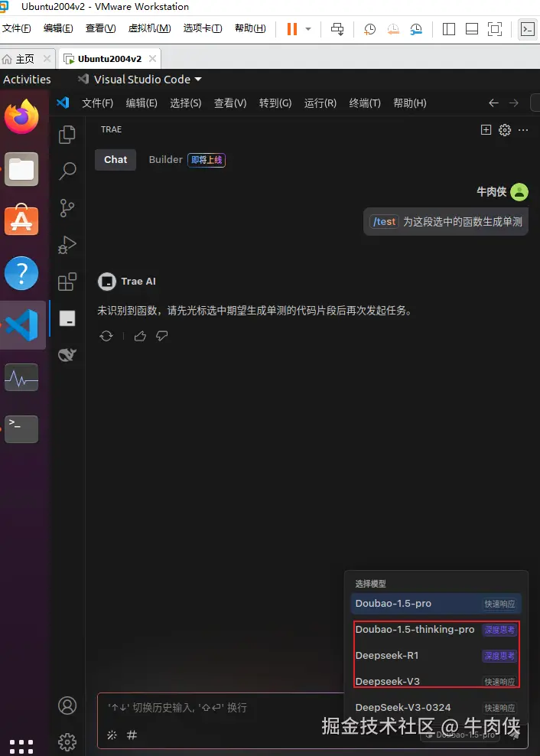Open the Trae AI panel icon

point(67,318)
